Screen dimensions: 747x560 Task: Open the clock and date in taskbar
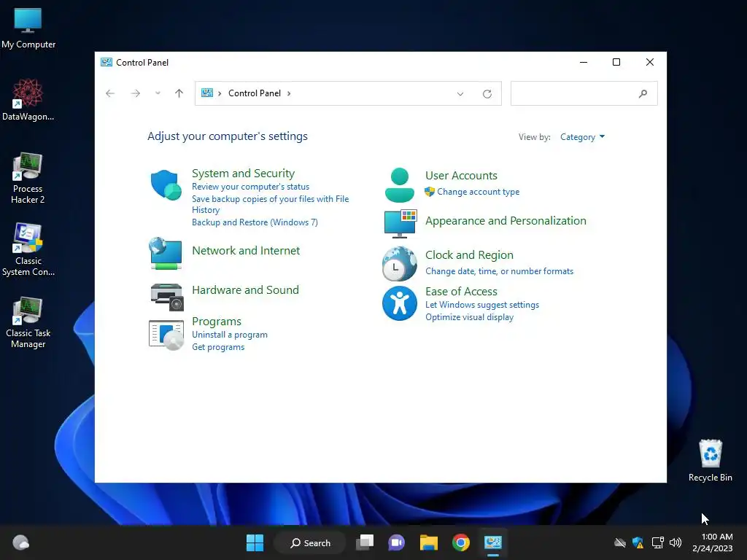pos(713,542)
